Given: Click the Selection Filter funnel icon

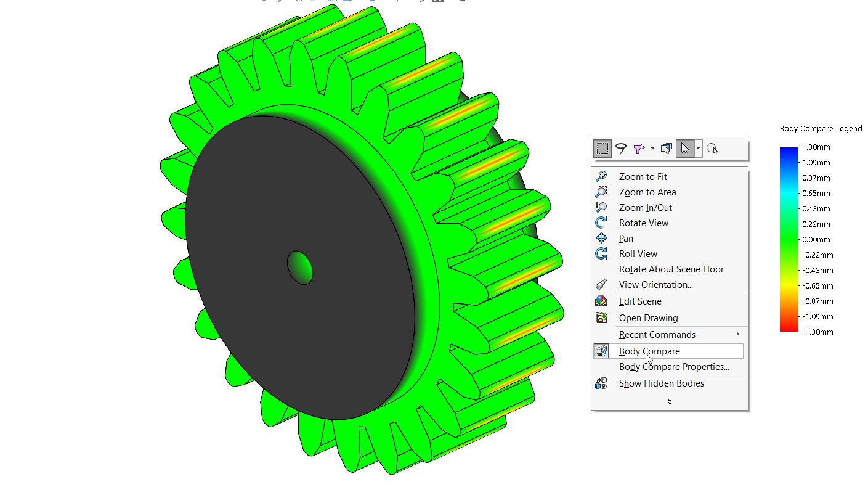Looking at the screenshot, I should 639,149.
